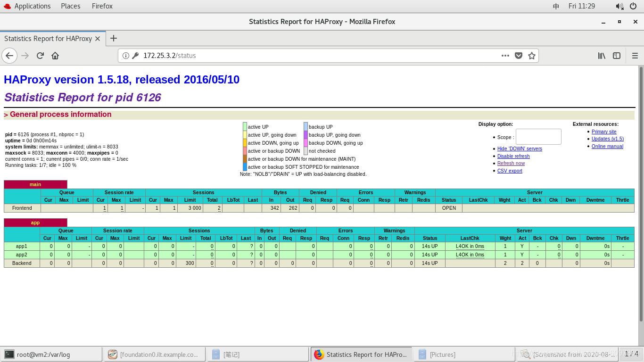Minimize the Firefox window

click(603, 22)
